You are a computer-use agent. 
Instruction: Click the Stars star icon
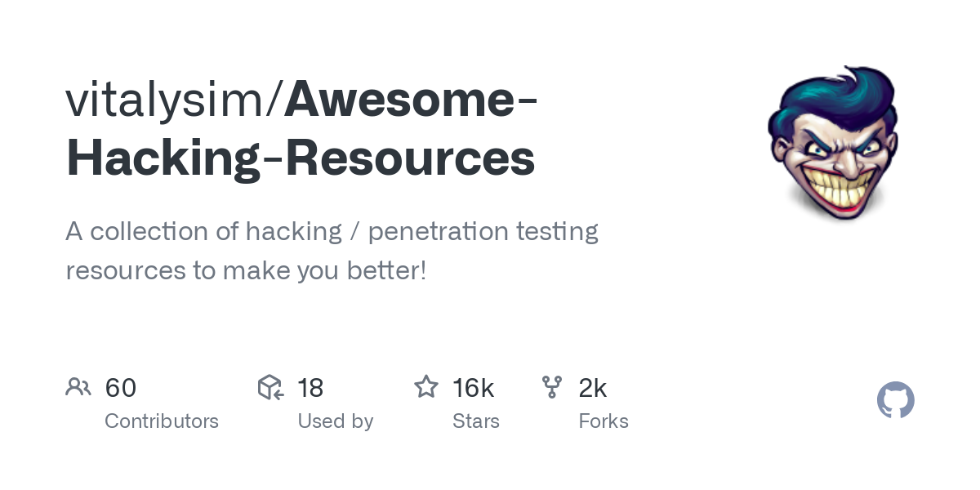426,387
